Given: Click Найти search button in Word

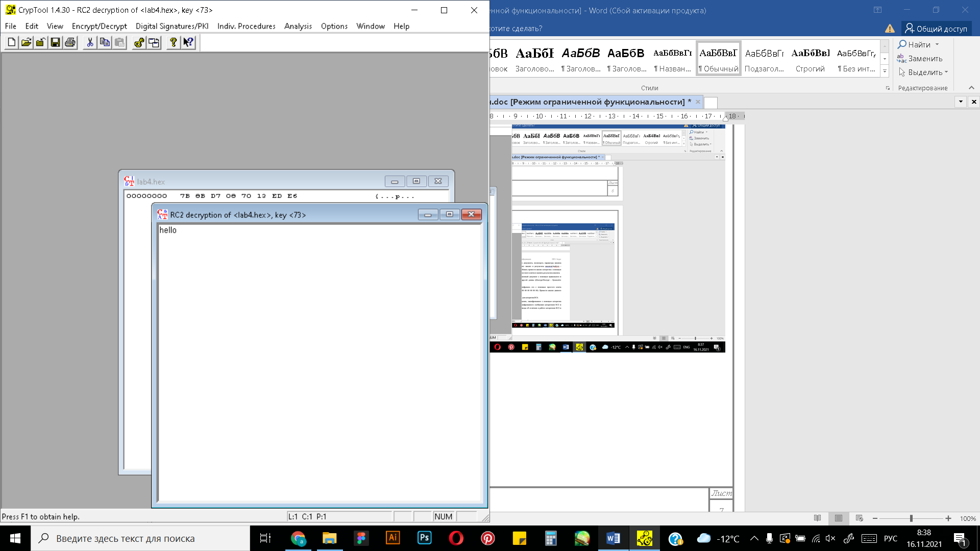Looking at the screenshot, I should 914,44.
